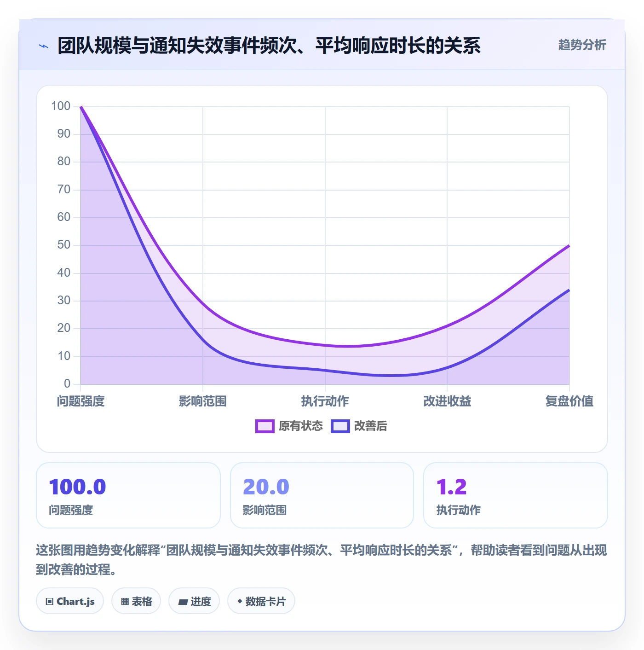The image size is (644, 650).
Task: Click the 趋势分析 label in header
Action: point(582,45)
